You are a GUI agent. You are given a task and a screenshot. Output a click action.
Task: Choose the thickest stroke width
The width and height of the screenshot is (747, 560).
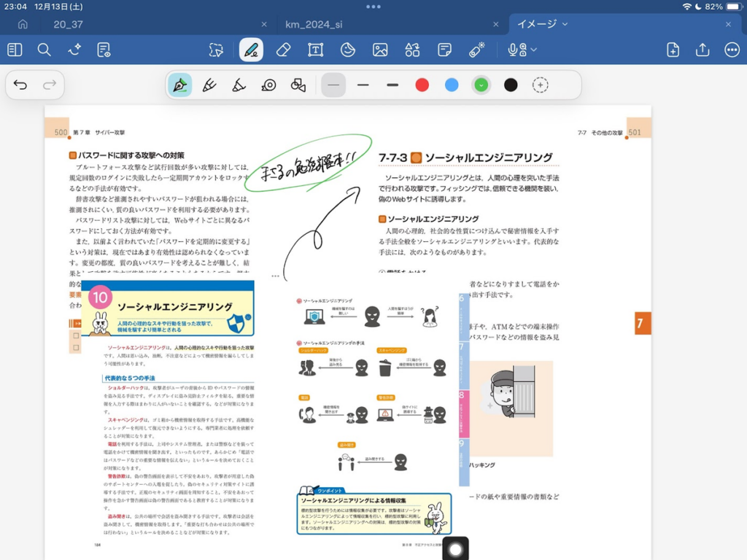tap(392, 85)
